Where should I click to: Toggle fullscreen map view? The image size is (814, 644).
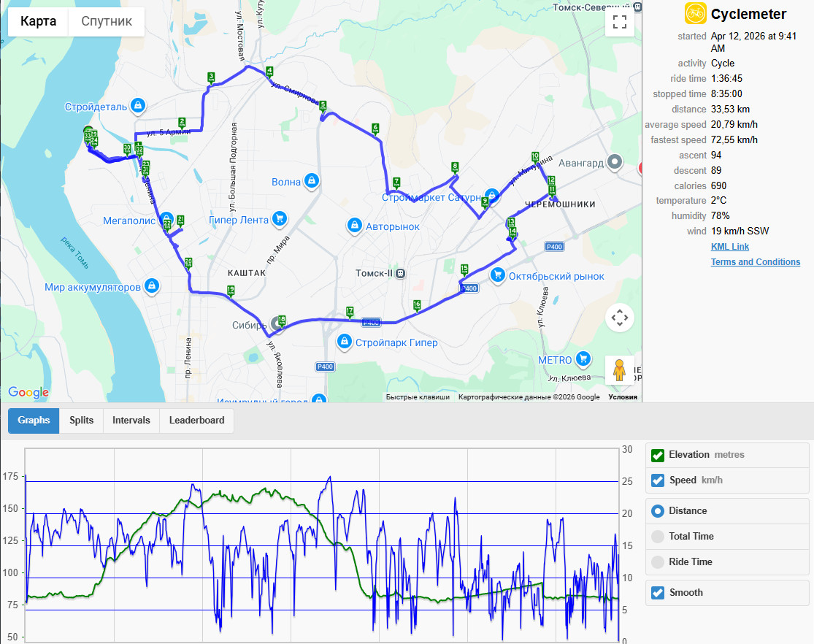tap(619, 22)
